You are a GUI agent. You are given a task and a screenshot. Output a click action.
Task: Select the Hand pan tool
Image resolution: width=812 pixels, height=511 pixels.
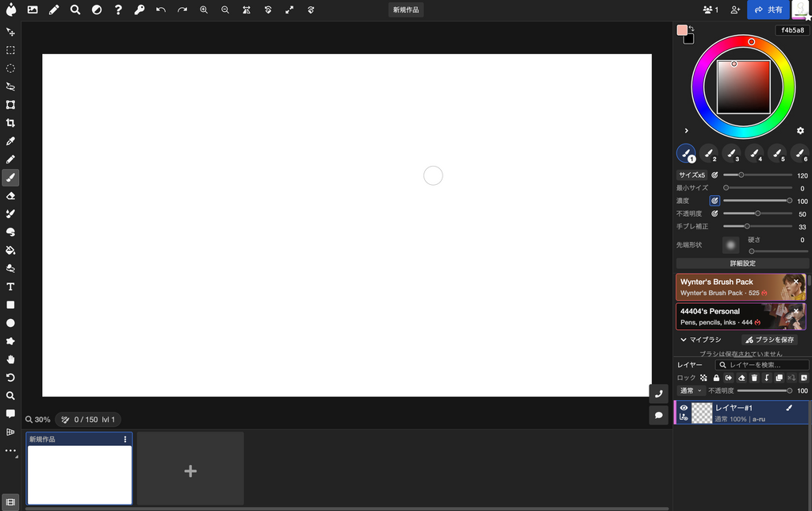(10, 359)
